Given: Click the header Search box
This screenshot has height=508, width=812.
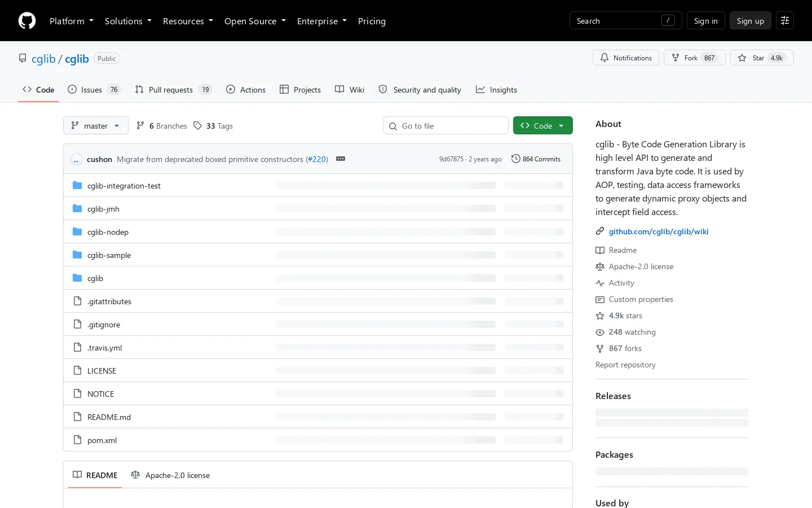Looking at the screenshot, I should 626,21.
